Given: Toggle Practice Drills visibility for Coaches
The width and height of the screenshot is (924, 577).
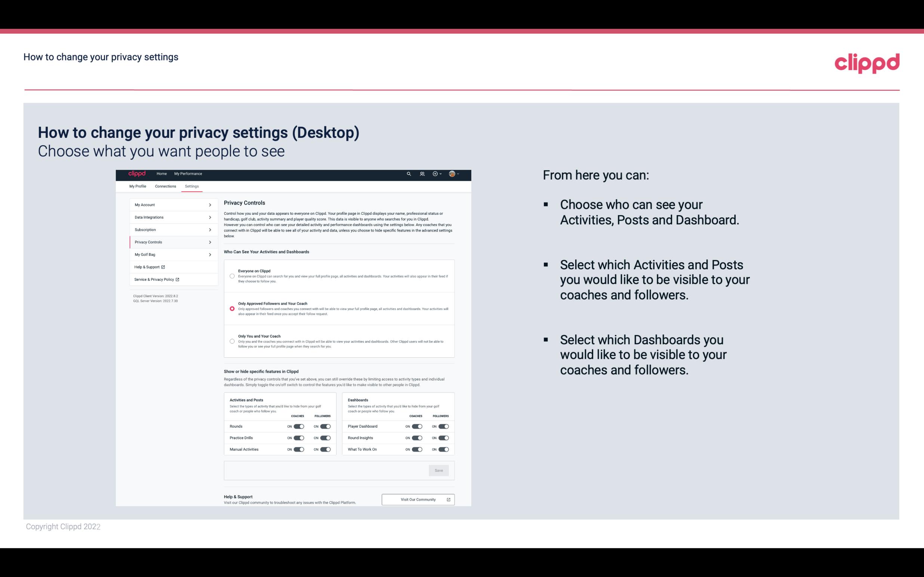Looking at the screenshot, I should 299,438.
